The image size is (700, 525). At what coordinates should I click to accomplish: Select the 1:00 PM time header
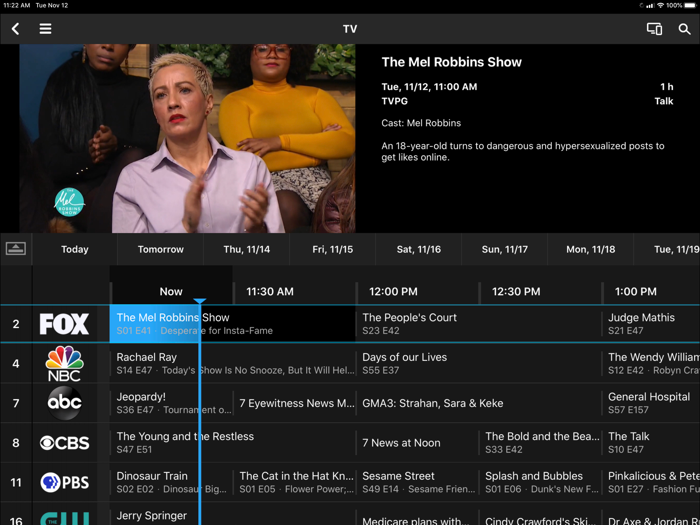click(x=635, y=292)
